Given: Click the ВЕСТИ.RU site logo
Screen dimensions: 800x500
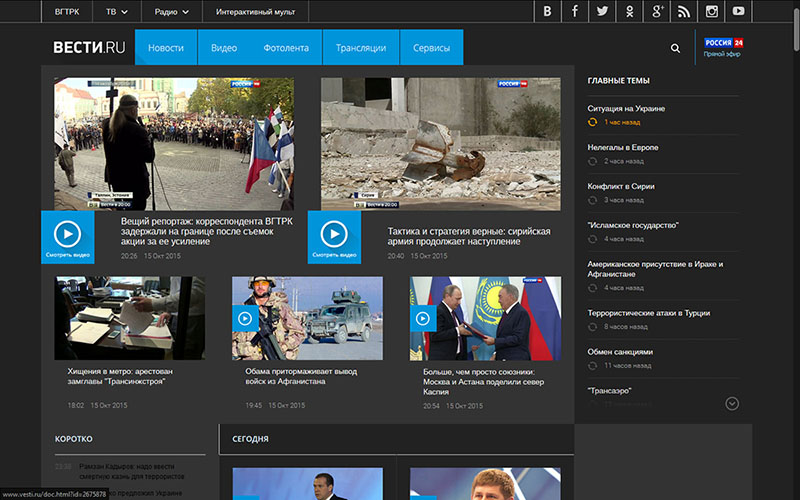Looking at the screenshot, I should pyautogui.click(x=89, y=48).
